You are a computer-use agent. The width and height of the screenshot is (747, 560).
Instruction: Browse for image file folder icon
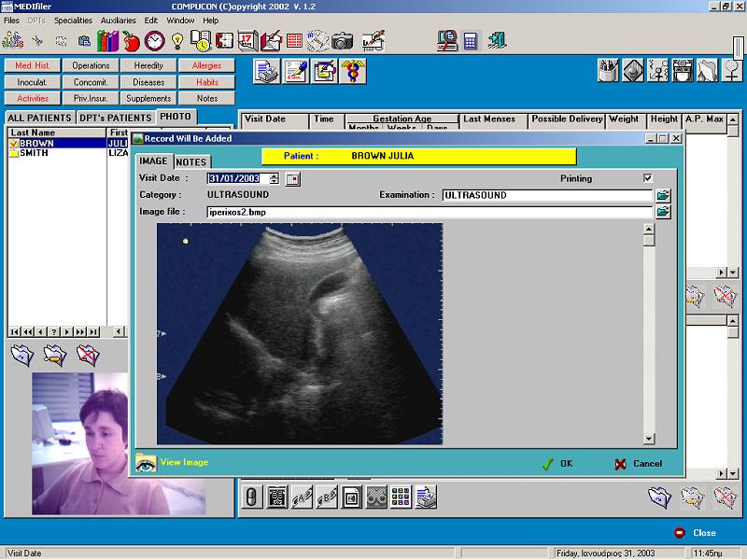click(663, 212)
